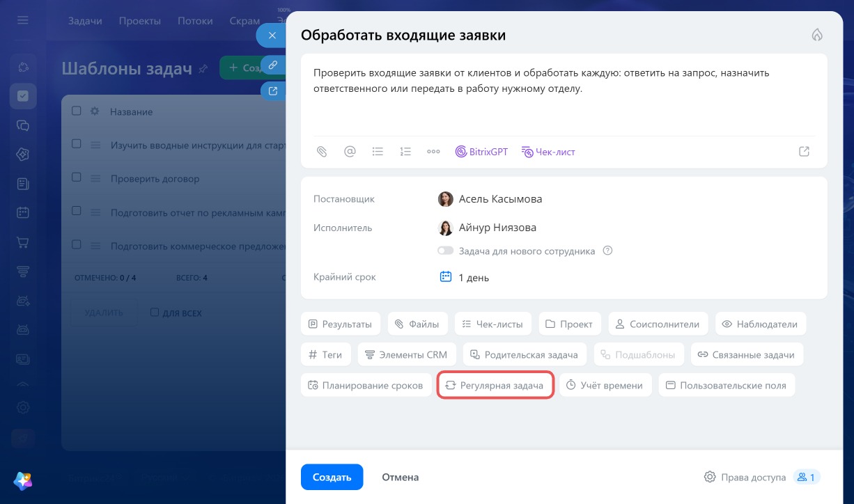This screenshot has height=504, width=854.
Task: Check the 'Проверить договор' template checkbox
Action: pyautogui.click(x=77, y=178)
